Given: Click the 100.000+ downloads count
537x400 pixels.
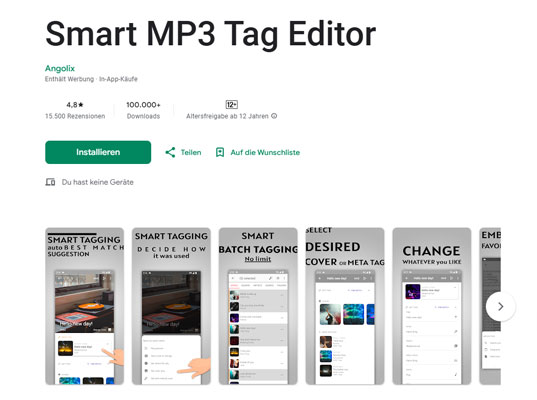Looking at the screenshot, I should point(143,105).
